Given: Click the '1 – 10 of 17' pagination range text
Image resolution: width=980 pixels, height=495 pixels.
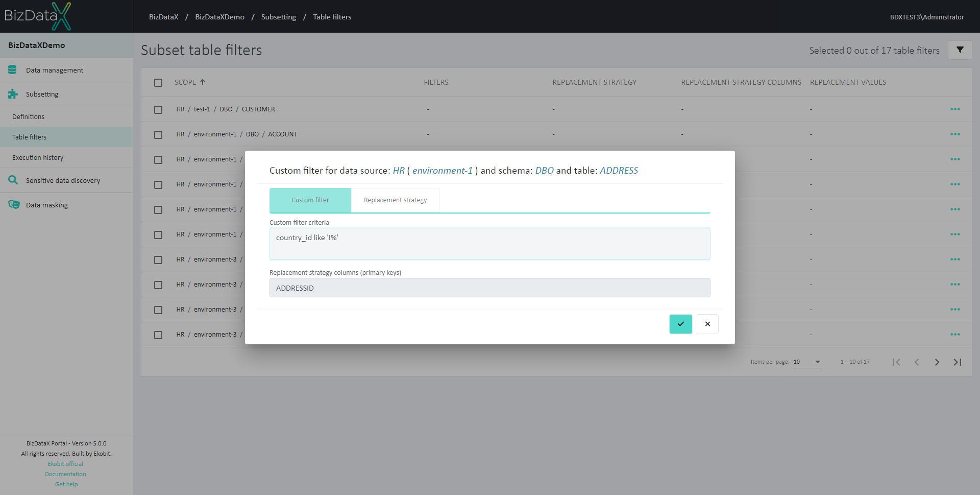Looking at the screenshot, I should point(855,362).
